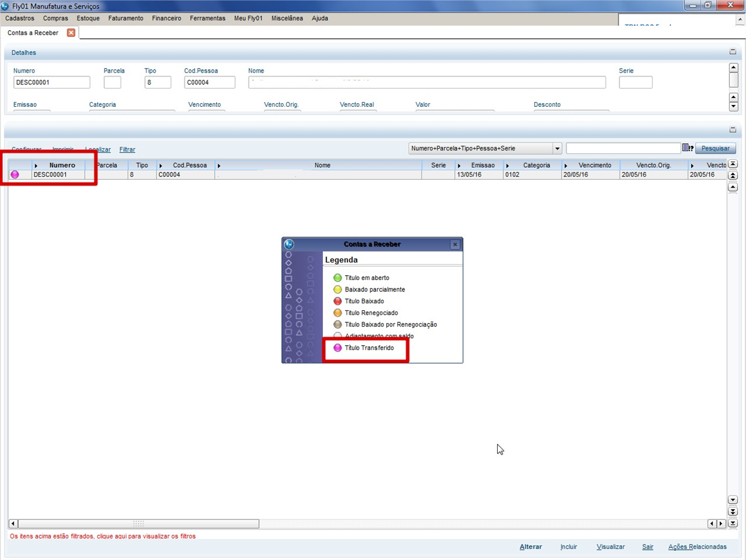Click the green Título em aberto legend dot

tap(338, 278)
